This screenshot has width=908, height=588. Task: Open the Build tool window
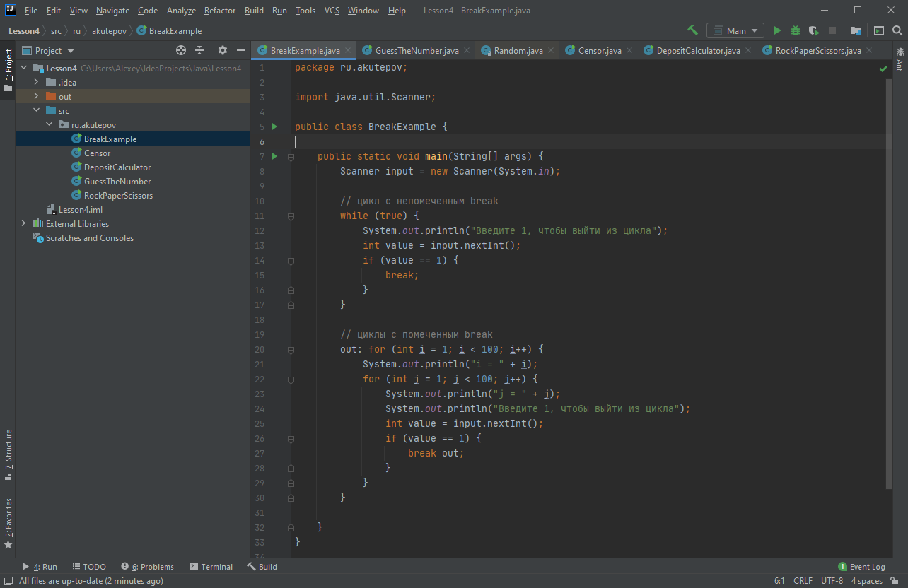click(x=262, y=566)
